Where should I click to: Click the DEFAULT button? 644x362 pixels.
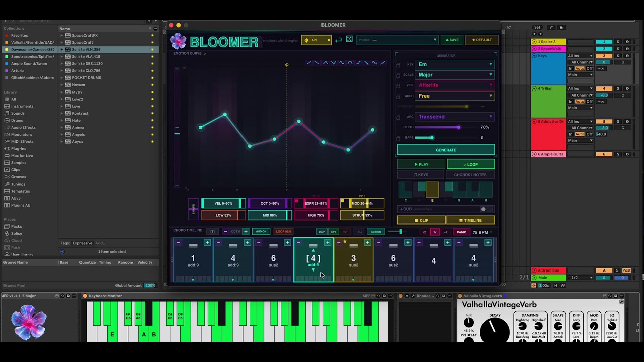482,40
